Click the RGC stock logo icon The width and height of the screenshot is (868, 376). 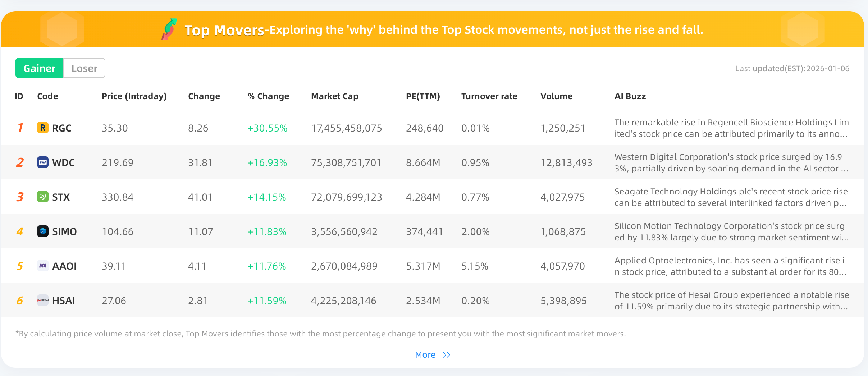tap(42, 128)
